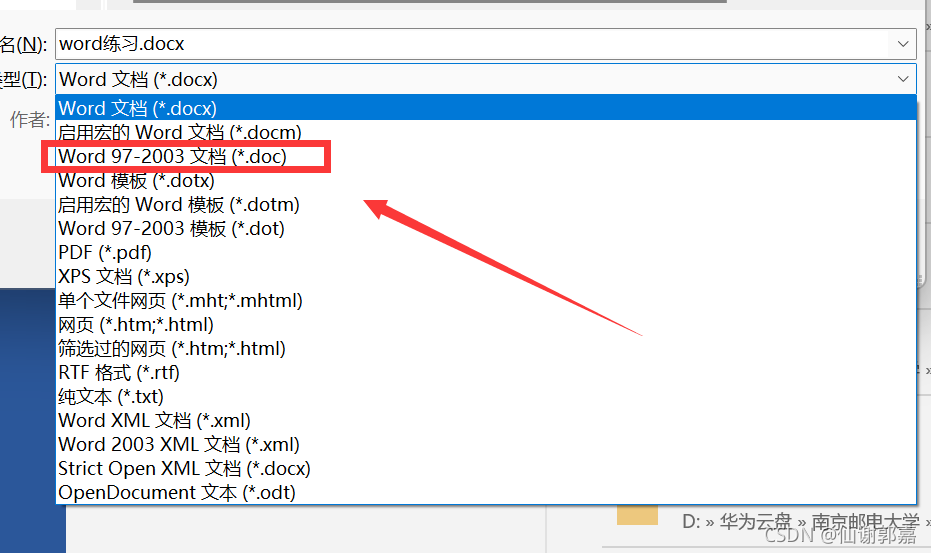Screen dimensions: 931x553
Task: Select Word 97-2003 模板 (*.dot)
Action: coord(486,228)
